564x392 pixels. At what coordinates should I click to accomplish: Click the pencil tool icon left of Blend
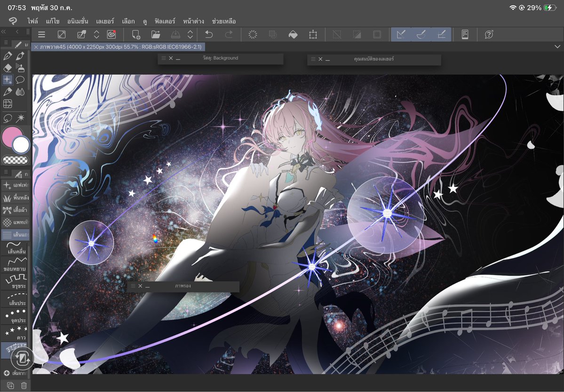click(8, 92)
